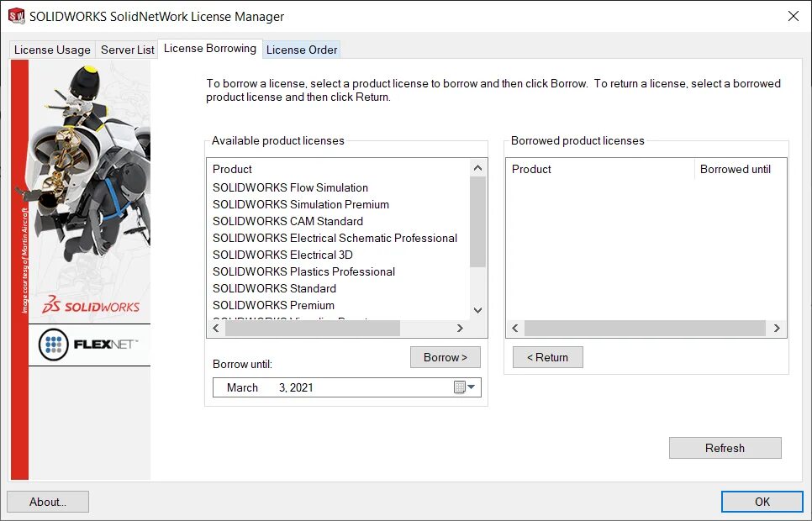This screenshot has width=812, height=521.
Task: Pick SOLIDWORKS Electrical Schematic Professional
Action: point(335,238)
